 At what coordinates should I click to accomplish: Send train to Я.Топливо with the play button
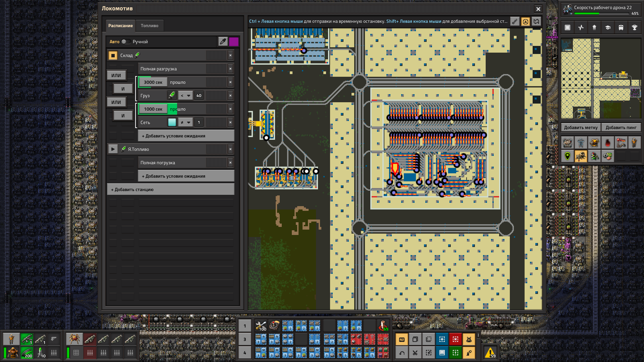(113, 149)
